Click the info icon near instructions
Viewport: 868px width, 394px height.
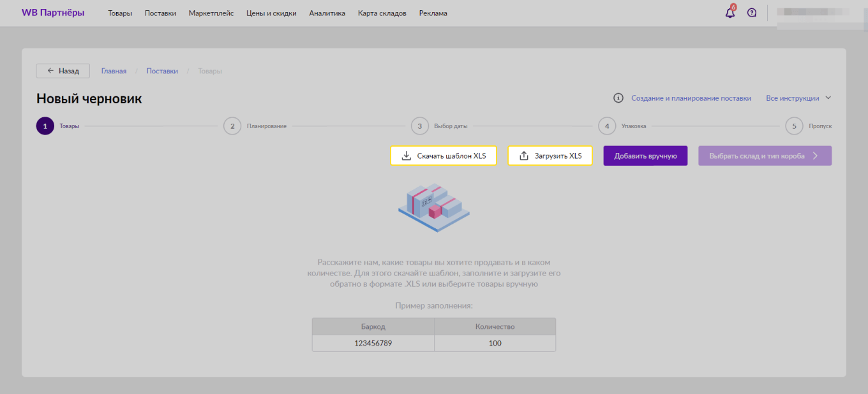(618, 98)
